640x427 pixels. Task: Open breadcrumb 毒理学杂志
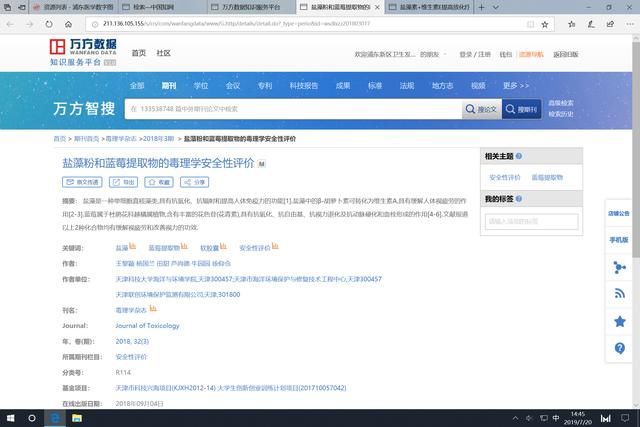click(x=121, y=139)
